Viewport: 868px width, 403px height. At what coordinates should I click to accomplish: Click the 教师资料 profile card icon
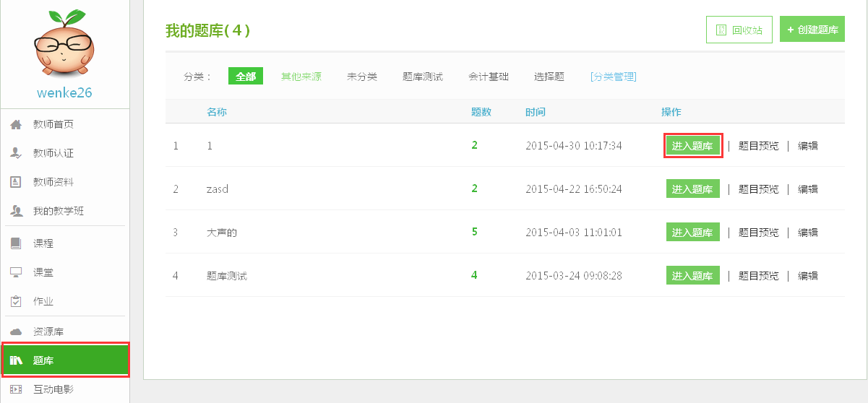click(x=16, y=182)
